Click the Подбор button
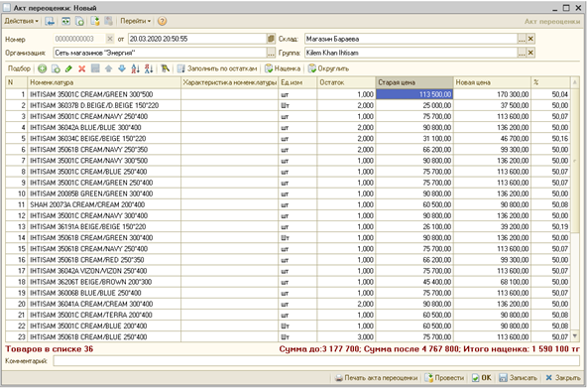This screenshot has height=390, width=588. click(19, 68)
